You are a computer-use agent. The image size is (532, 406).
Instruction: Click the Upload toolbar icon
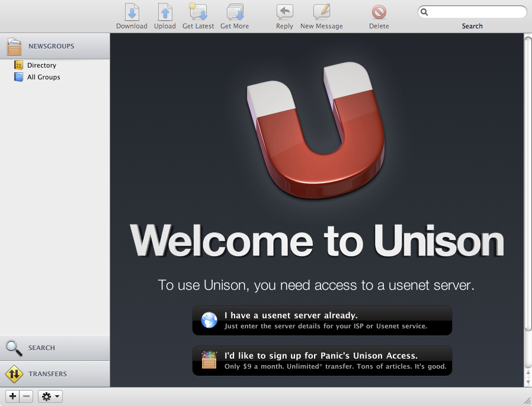165,12
